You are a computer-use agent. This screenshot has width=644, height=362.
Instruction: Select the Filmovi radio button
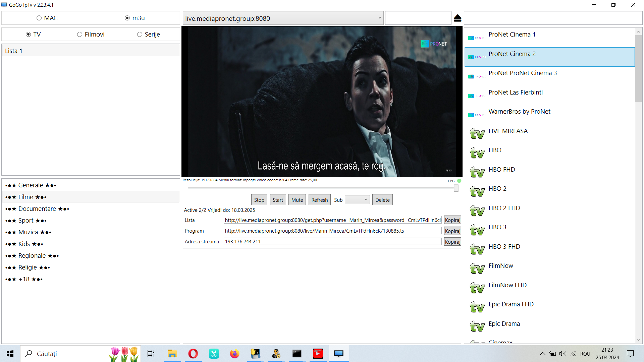[x=79, y=35]
